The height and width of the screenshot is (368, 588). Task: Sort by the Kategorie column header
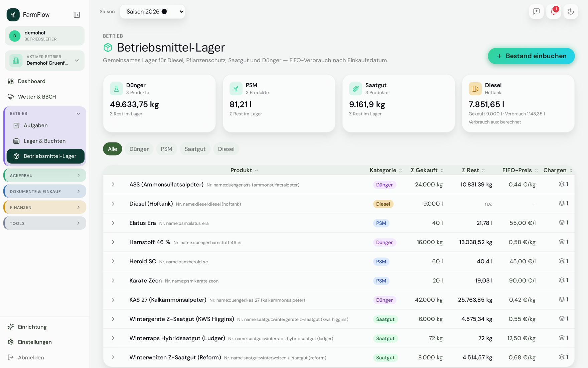pyautogui.click(x=386, y=170)
